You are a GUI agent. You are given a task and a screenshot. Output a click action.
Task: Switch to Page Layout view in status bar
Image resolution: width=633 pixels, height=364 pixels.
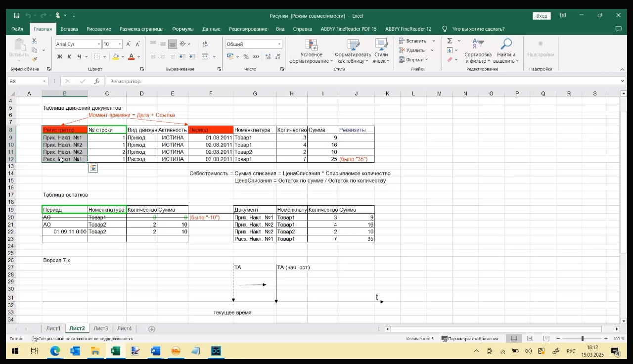click(530, 339)
